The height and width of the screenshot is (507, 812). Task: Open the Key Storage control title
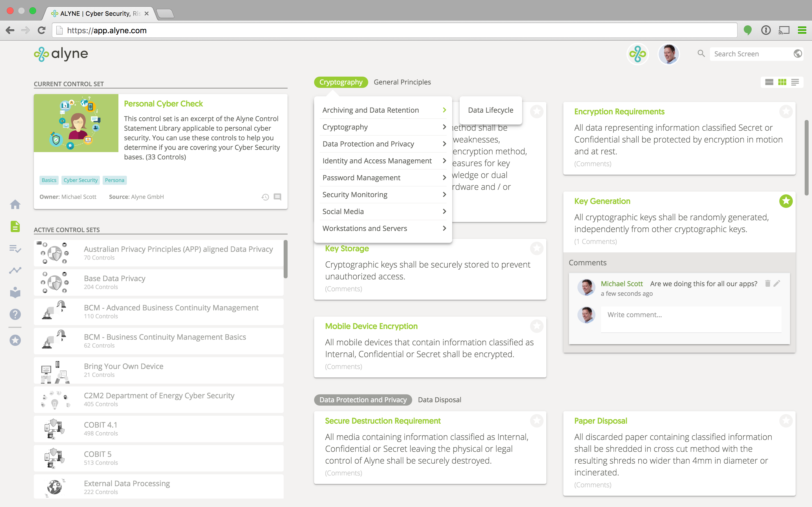347,248
